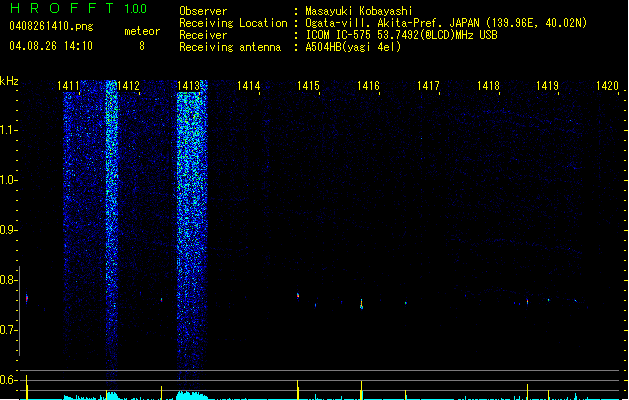Image resolution: width=629 pixels, height=400 pixels.
Task: Click the 0.8 kHz frequency tick label
Action: tap(8, 280)
